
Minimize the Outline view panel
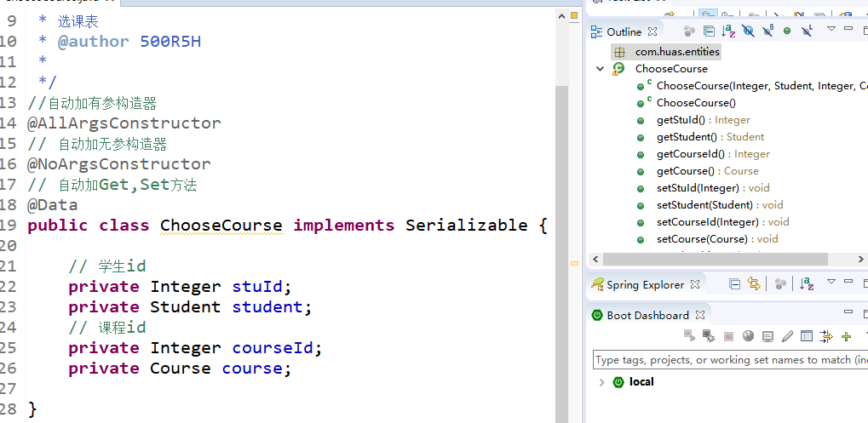tap(848, 28)
